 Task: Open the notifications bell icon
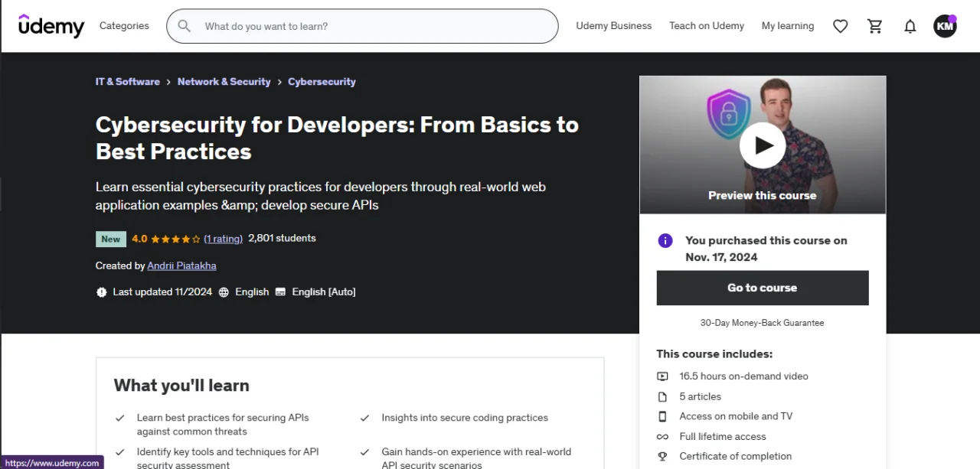coord(910,26)
